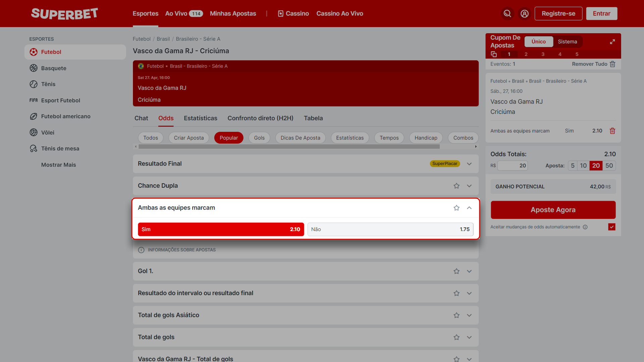The width and height of the screenshot is (644, 362).
Task: Select Único bet type toggle
Action: (539, 42)
